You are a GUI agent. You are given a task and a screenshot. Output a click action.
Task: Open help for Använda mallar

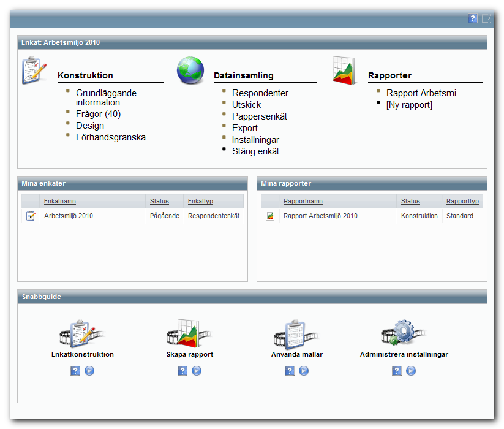(289, 371)
